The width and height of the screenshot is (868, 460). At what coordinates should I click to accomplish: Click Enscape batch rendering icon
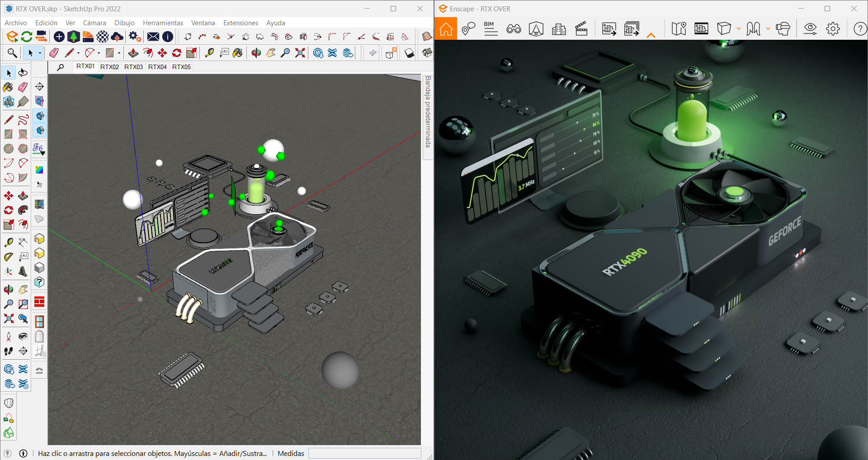pyautogui.click(x=632, y=29)
